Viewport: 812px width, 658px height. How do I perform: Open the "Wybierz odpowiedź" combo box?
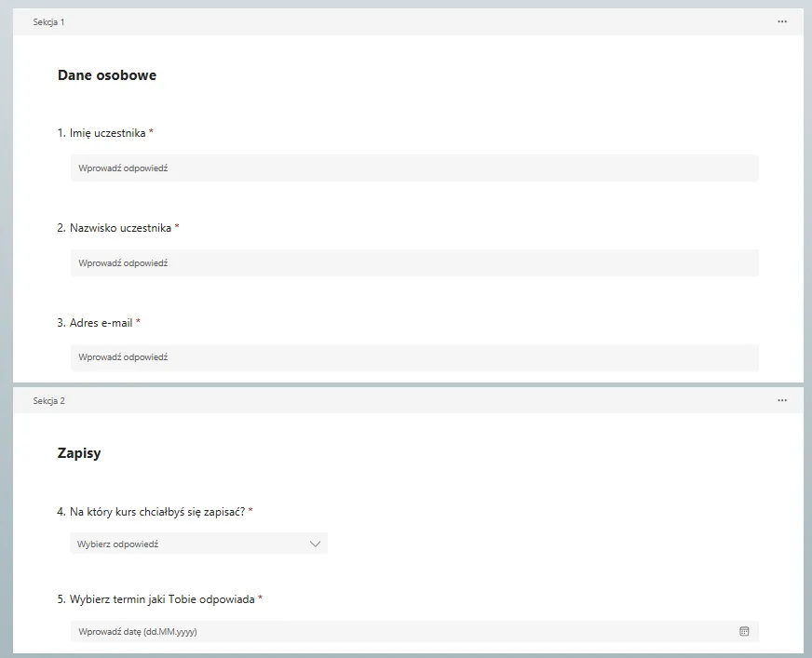click(186, 544)
